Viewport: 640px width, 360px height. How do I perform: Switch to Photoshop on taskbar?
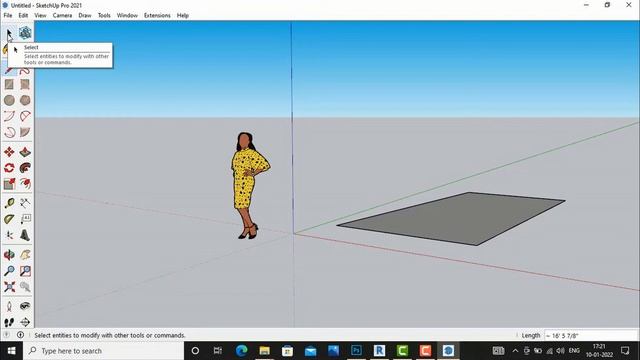tap(356, 351)
